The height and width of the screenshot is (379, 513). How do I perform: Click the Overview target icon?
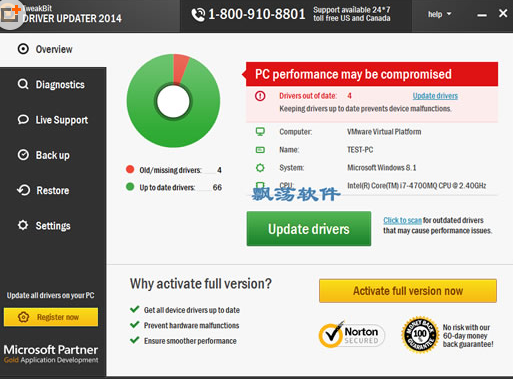[23, 49]
